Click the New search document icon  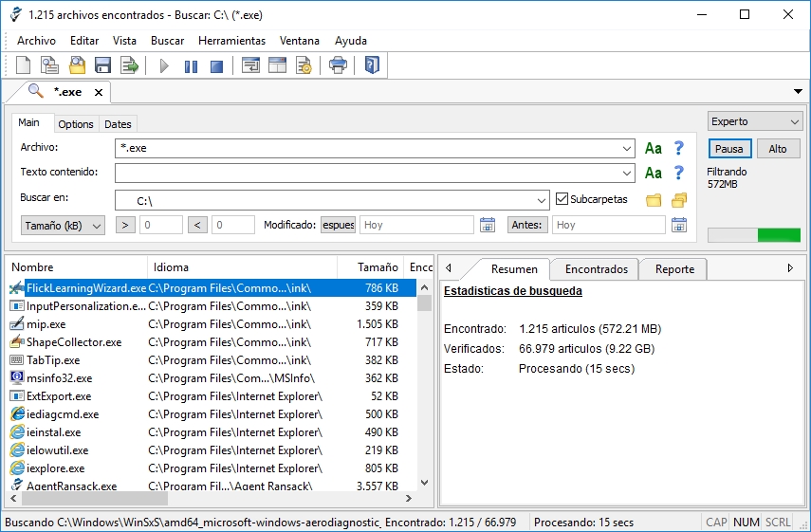tap(23, 65)
